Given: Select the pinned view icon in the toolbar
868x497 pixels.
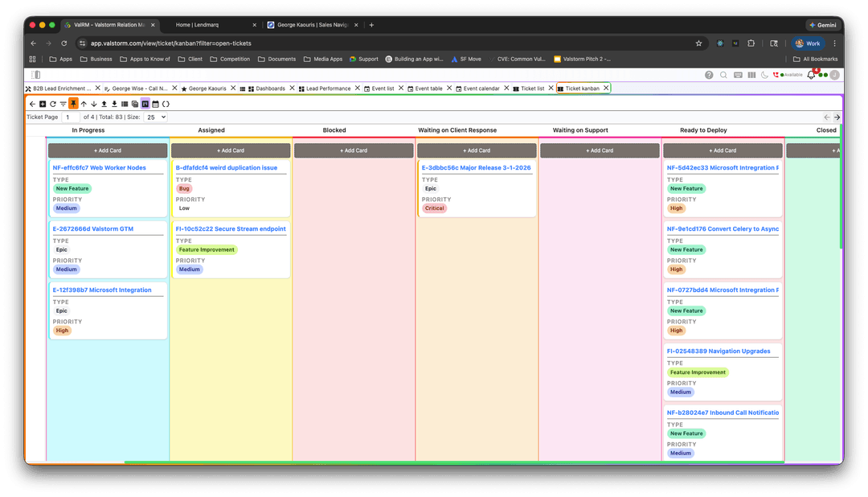Looking at the screenshot, I should click(x=73, y=104).
